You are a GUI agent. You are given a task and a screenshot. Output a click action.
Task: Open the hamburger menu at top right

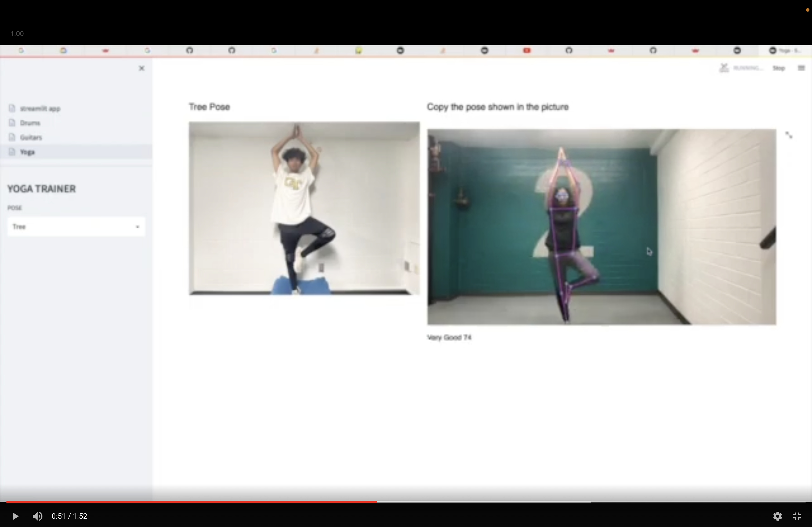[801, 68]
